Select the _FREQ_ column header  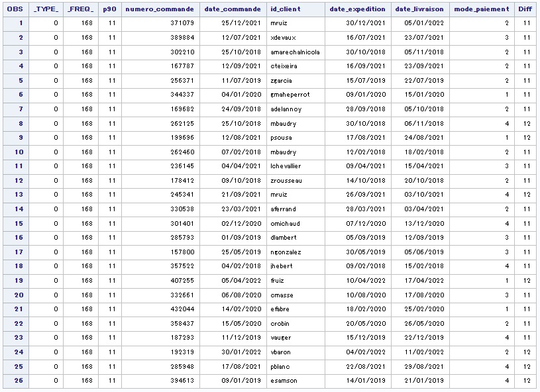click(81, 9)
